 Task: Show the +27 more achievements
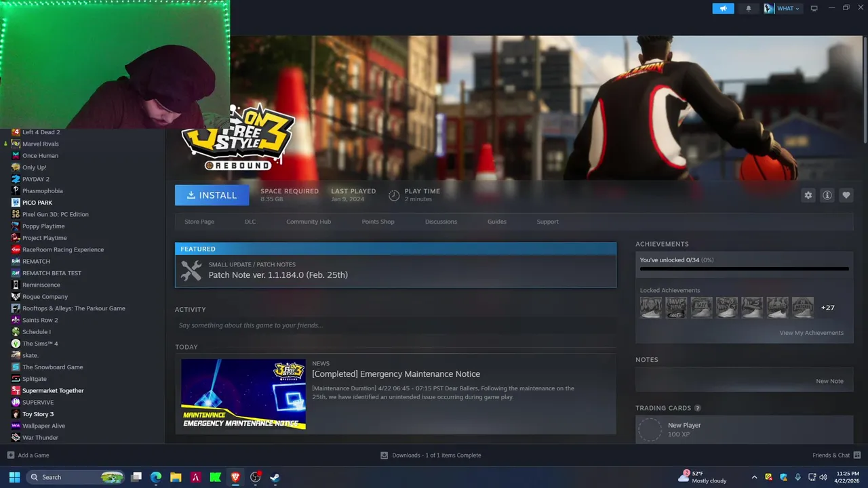[x=827, y=308]
